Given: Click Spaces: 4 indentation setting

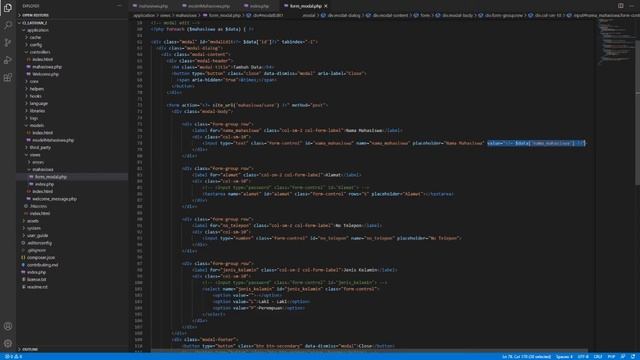Looking at the screenshot, I should pos(564,356).
